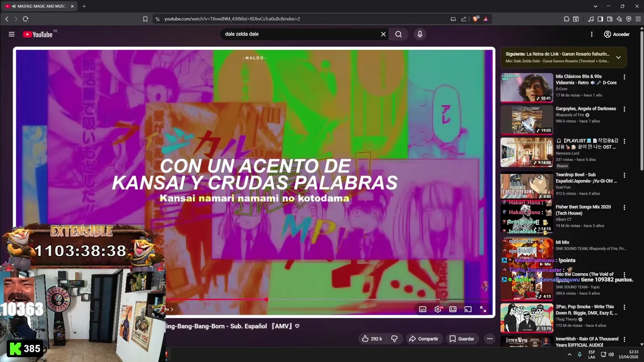Open options for the PLAYLIST OST video

pos(624,141)
